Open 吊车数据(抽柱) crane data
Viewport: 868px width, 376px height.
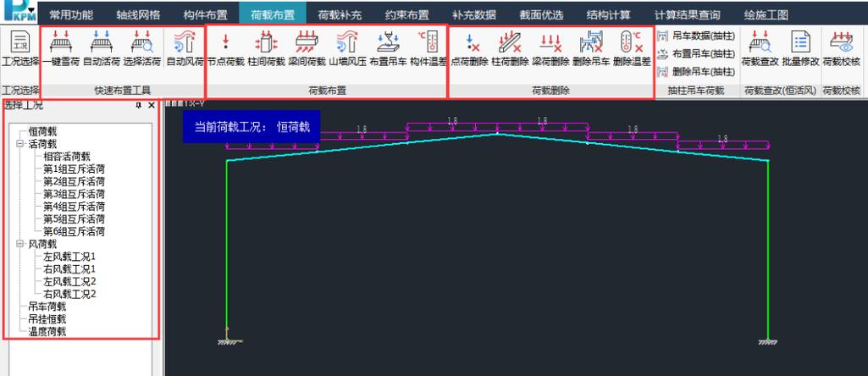pyautogui.click(x=696, y=36)
